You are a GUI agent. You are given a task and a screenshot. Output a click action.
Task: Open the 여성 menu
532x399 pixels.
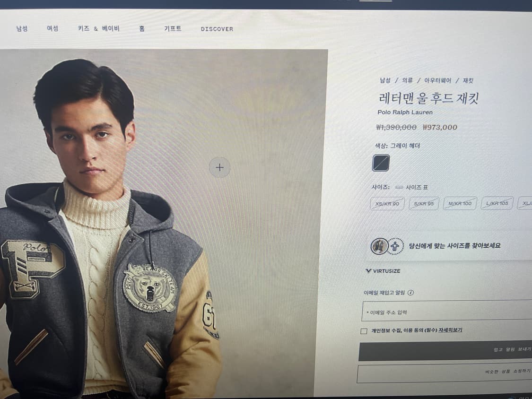[52, 28]
